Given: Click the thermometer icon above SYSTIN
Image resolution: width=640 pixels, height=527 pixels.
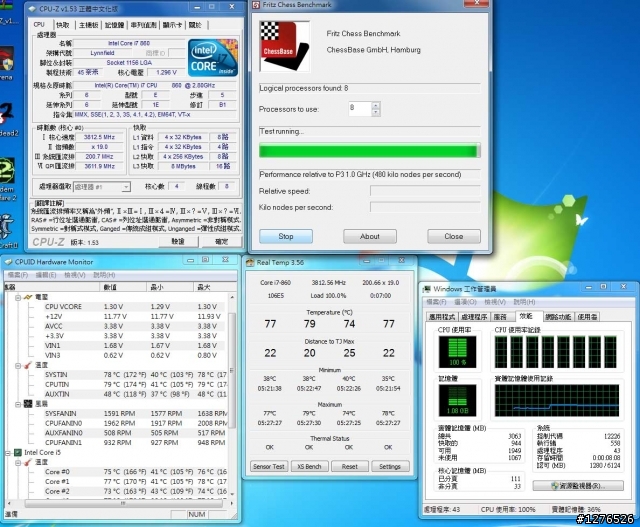Looking at the screenshot, I should point(28,365).
